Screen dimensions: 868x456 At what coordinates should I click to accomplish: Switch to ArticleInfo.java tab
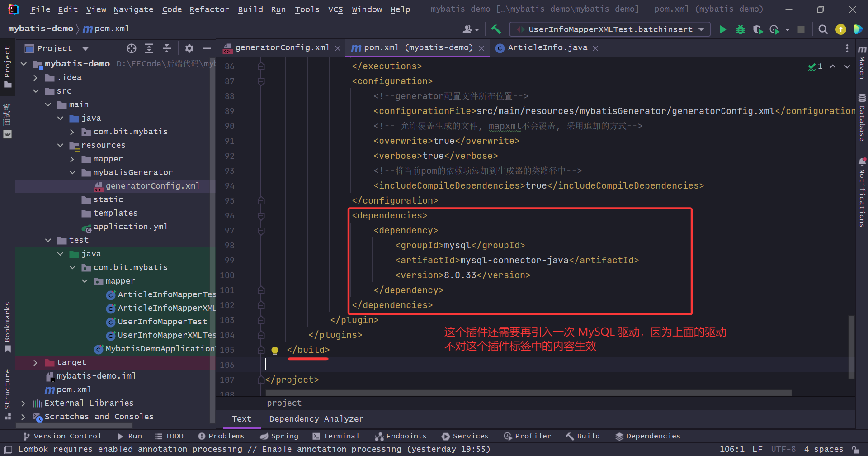547,48
